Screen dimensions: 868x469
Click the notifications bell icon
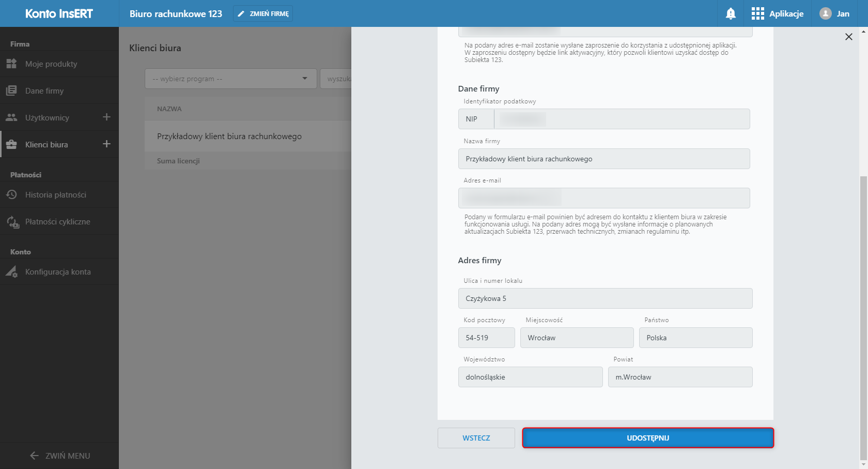731,14
